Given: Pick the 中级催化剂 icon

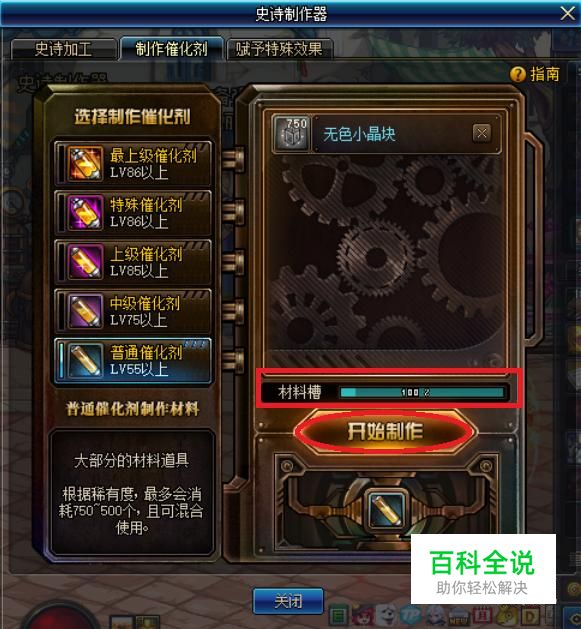Looking at the screenshot, I should (x=84, y=311).
